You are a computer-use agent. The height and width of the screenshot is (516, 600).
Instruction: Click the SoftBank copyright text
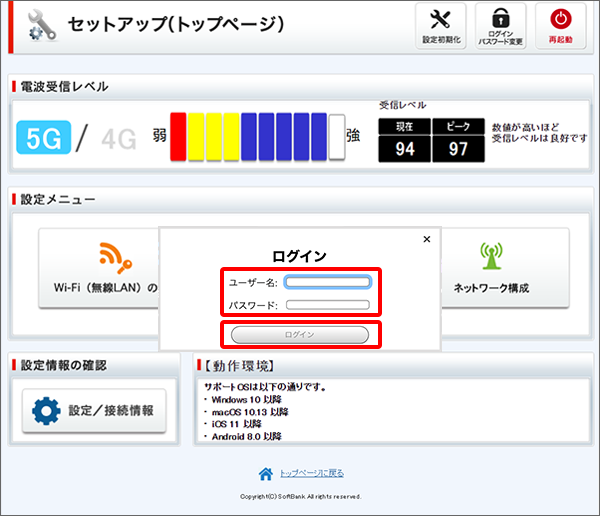pyautogui.click(x=301, y=496)
